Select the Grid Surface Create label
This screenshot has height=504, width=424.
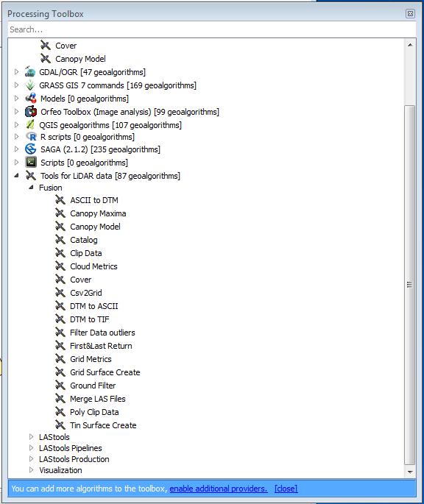pos(105,372)
